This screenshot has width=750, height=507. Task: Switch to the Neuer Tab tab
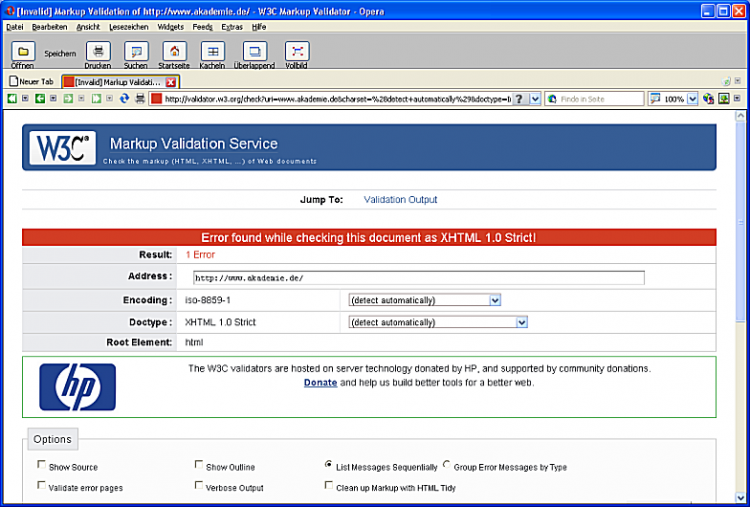pyautogui.click(x=32, y=81)
